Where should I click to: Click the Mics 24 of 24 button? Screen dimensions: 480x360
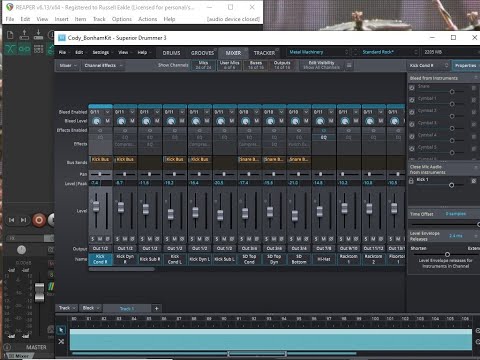[x=203, y=65]
